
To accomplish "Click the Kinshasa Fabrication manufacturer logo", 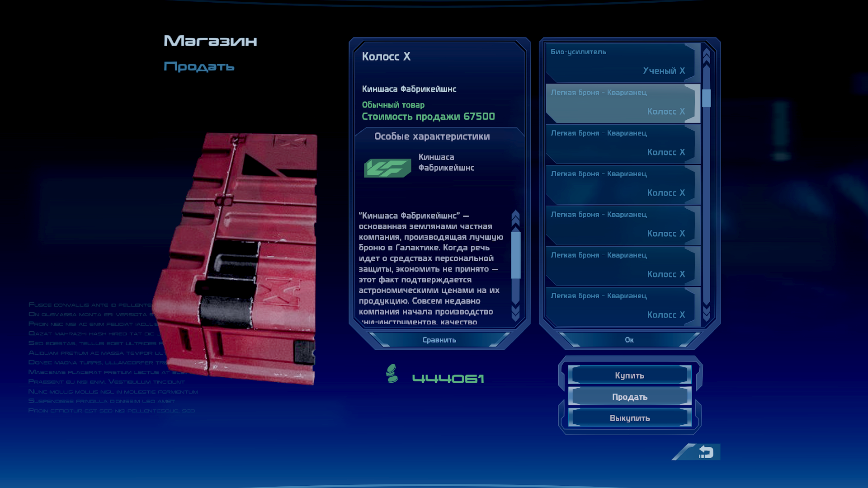I will point(387,168).
